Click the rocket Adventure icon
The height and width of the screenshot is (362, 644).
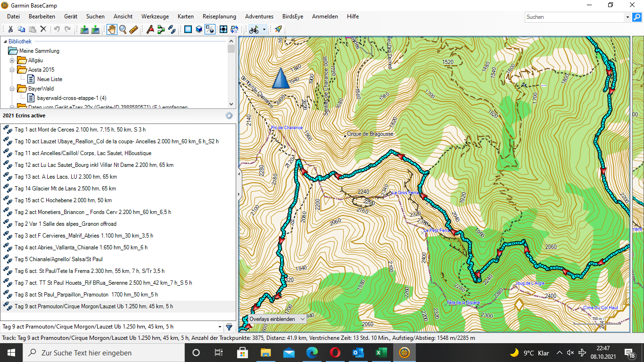[x=278, y=30]
